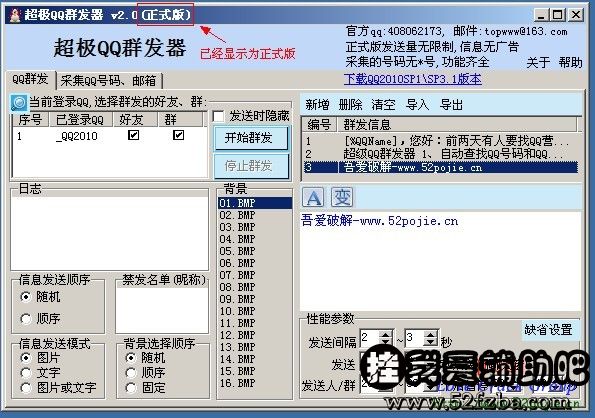Viewport: 595px width, 418px height.
Task: Uncheck the 群 checkbox for _QQ2010
Action: pyautogui.click(x=178, y=135)
